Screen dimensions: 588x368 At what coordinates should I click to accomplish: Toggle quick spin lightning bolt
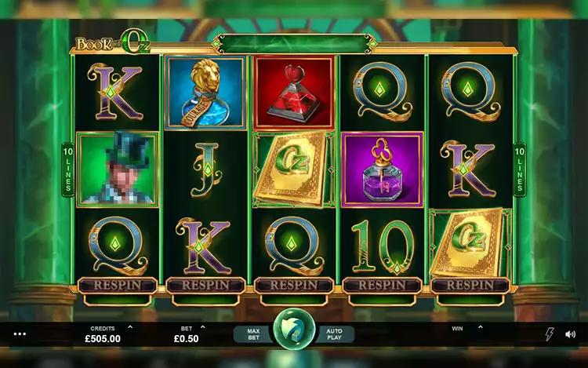point(550,333)
